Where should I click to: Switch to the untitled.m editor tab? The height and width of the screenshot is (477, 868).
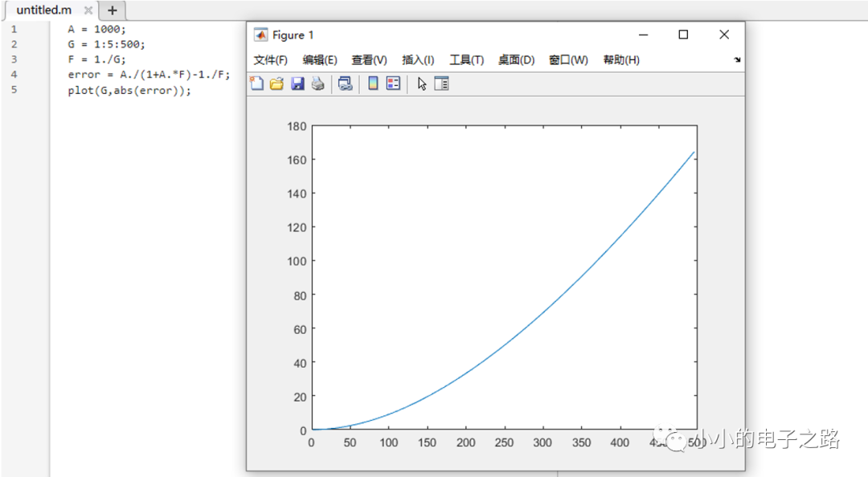click(43, 10)
